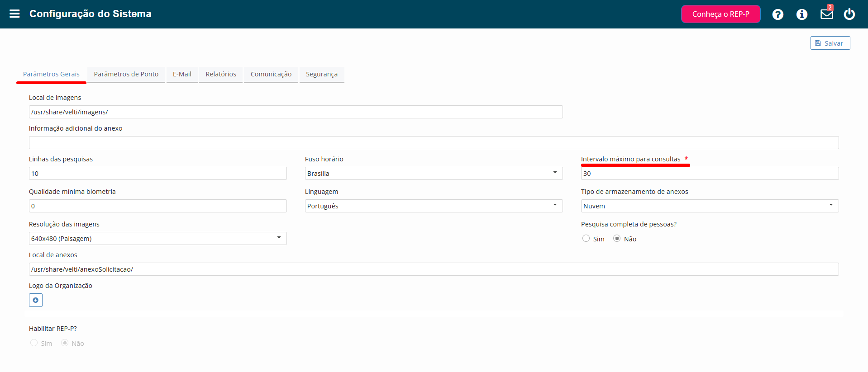Open the Comunicação tab
The image size is (868, 372).
click(271, 74)
